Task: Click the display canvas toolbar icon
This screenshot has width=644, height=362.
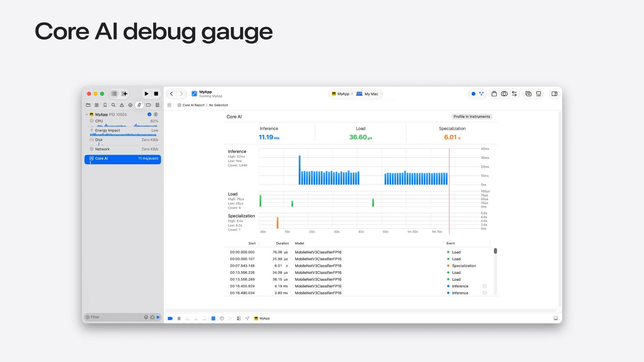Action: (x=538, y=94)
